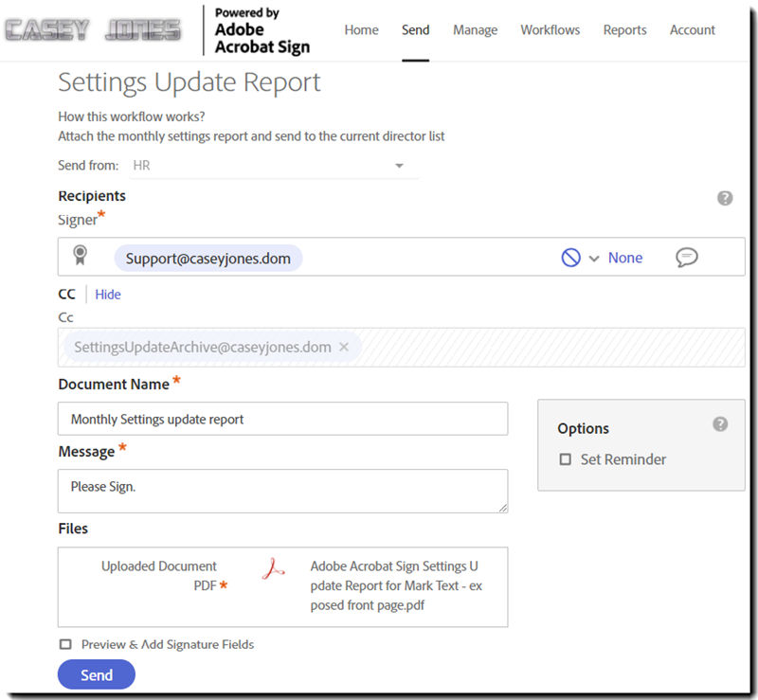Click the Casey Jones logo
The image size is (758, 700).
[93, 29]
